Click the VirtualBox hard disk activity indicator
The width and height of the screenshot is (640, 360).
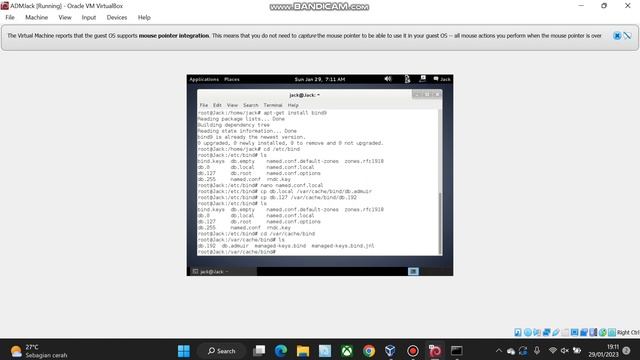coord(518,333)
